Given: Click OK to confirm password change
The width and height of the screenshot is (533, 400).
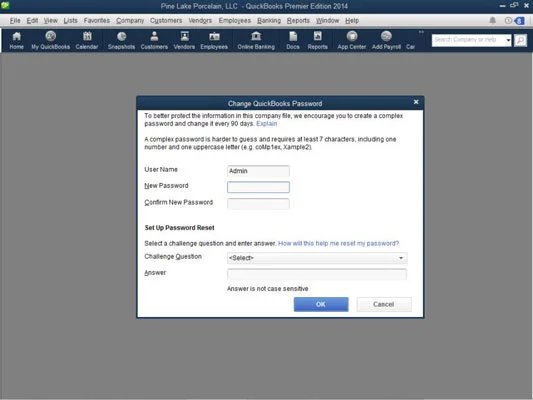Looking at the screenshot, I should (x=321, y=304).
